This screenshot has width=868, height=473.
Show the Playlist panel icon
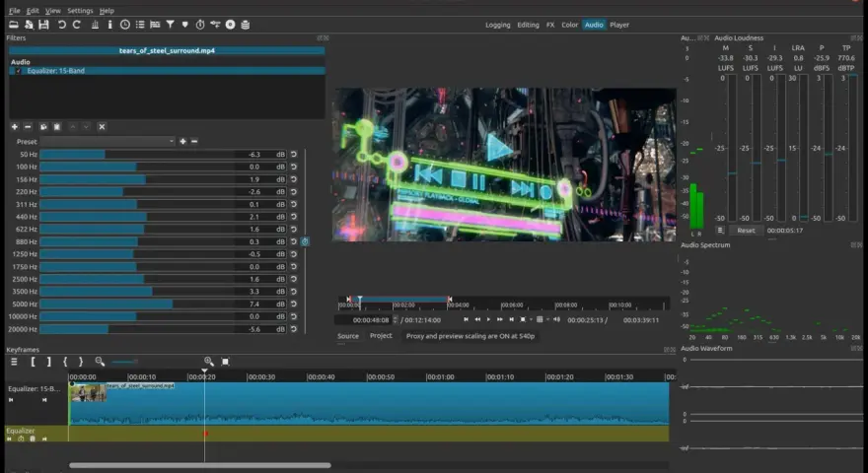click(140, 25)
